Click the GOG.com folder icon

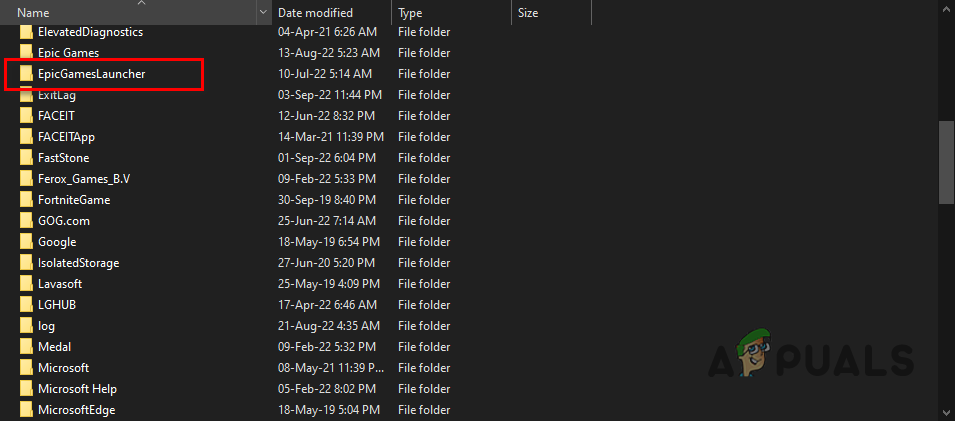click(x=26, y=221)
